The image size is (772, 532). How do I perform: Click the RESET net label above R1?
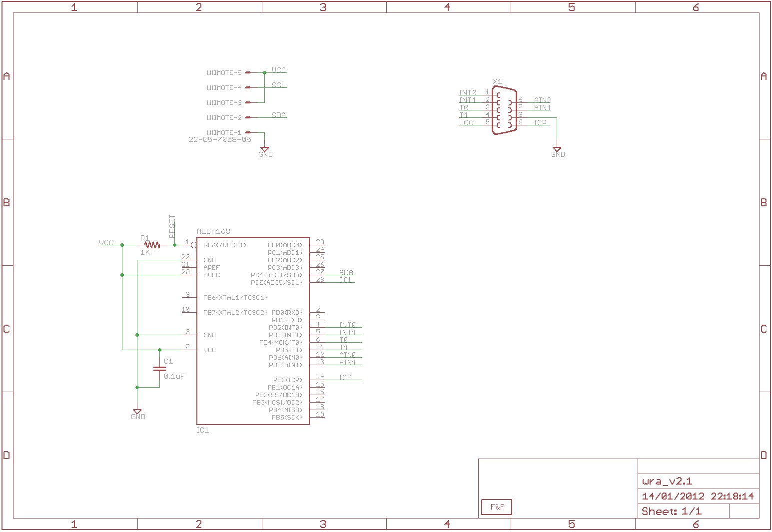click(x=172, y=227)
